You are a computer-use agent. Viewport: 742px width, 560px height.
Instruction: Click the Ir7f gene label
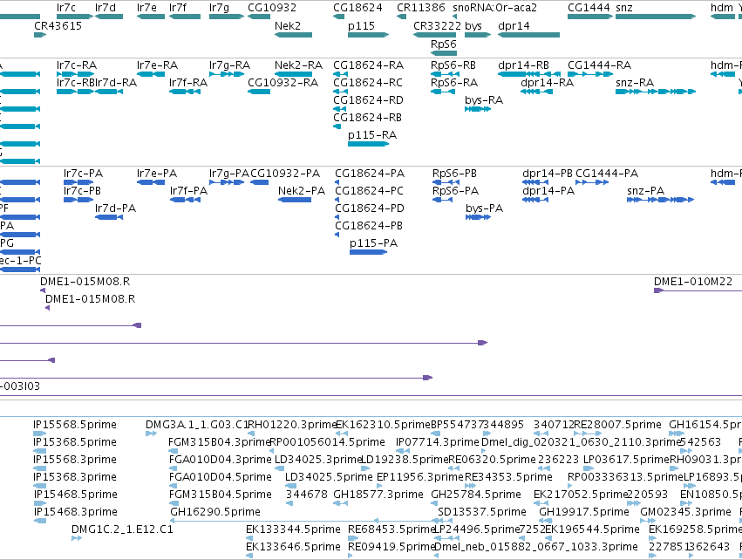[178, 8]
